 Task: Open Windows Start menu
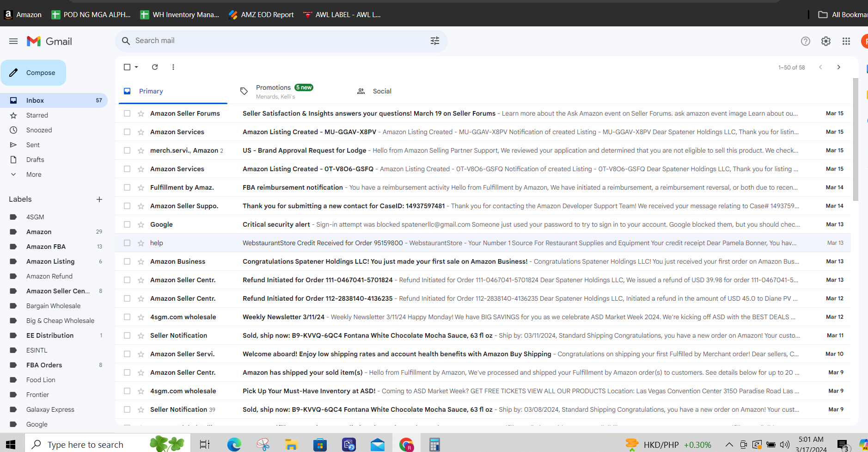click(11, 445)
